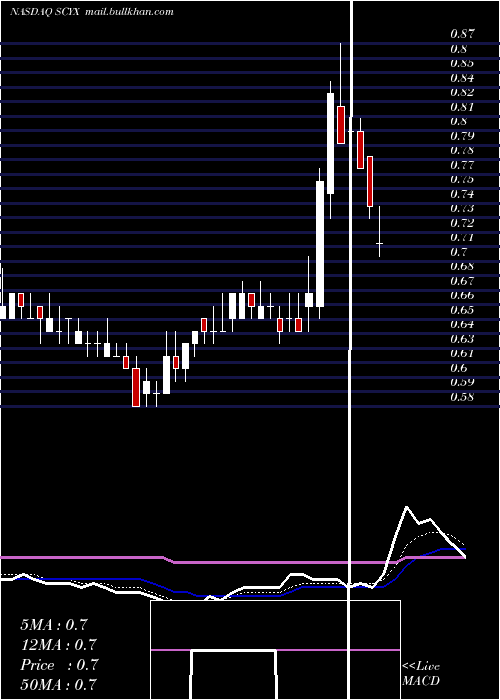Image resolution: width=500 pixels, height=700 pixels.
Task: Click the rightmost doji candlestick
Action: click(x=379, y=243)
